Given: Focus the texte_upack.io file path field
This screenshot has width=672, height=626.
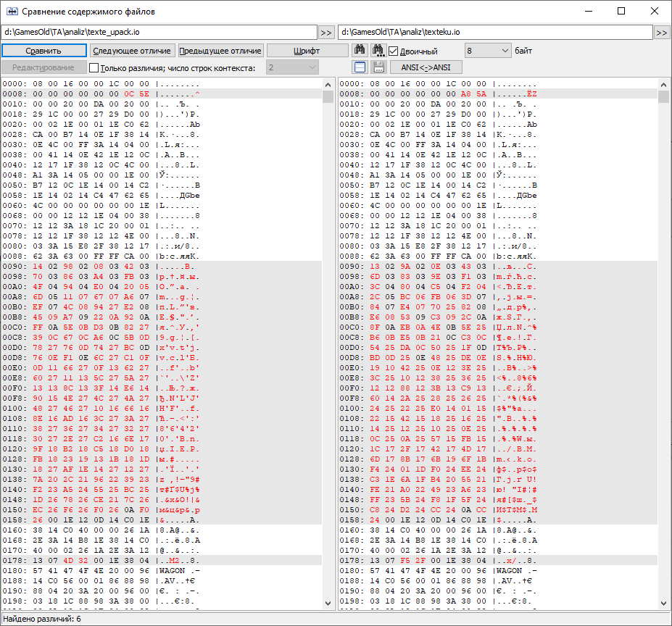Looking at the screenshot, I should click(159, 32).
